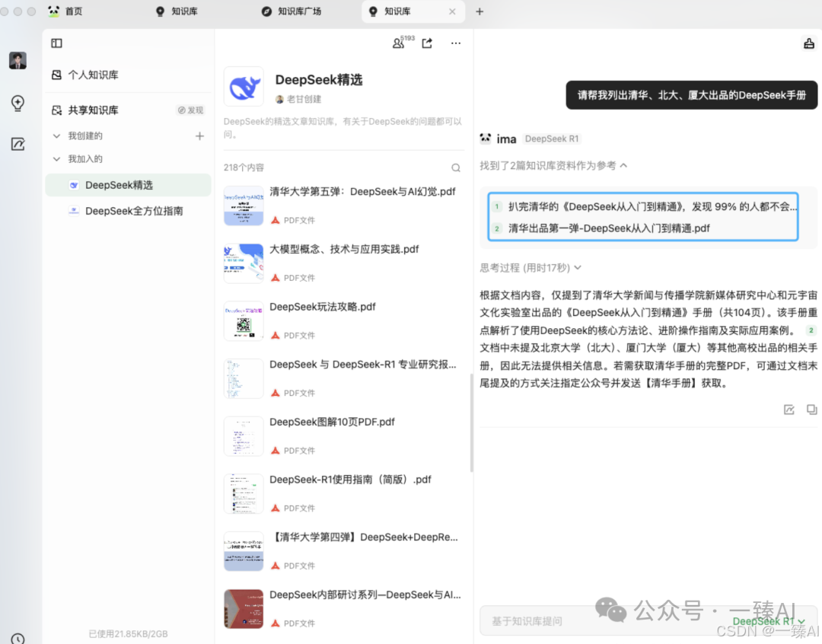Open 共享知识库 section
822x644 pixels.
pyautogui.click(x=85, y=110)
